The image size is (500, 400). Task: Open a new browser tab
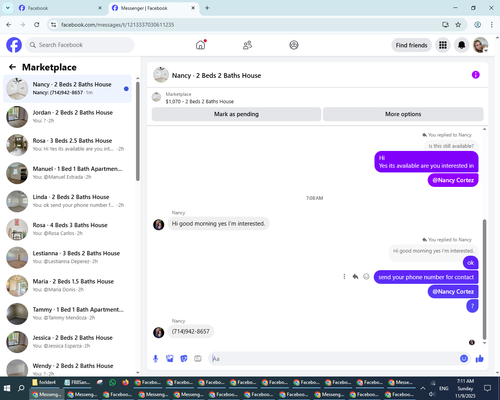point(207,8)
